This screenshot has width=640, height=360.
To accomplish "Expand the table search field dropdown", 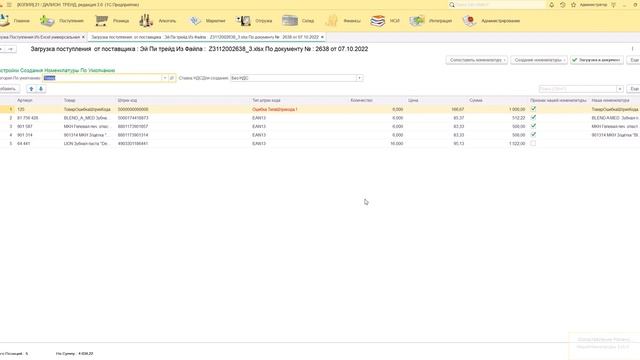I will 620,89.
